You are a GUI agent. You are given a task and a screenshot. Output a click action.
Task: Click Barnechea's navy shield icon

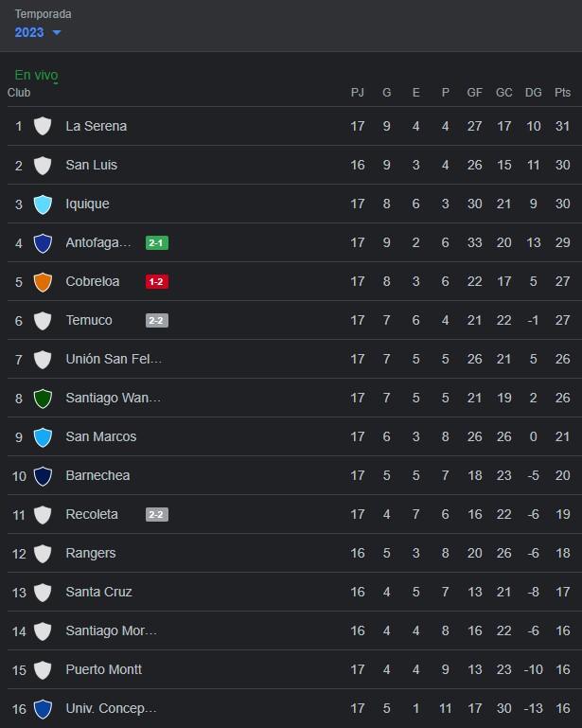tap(43, 476)
